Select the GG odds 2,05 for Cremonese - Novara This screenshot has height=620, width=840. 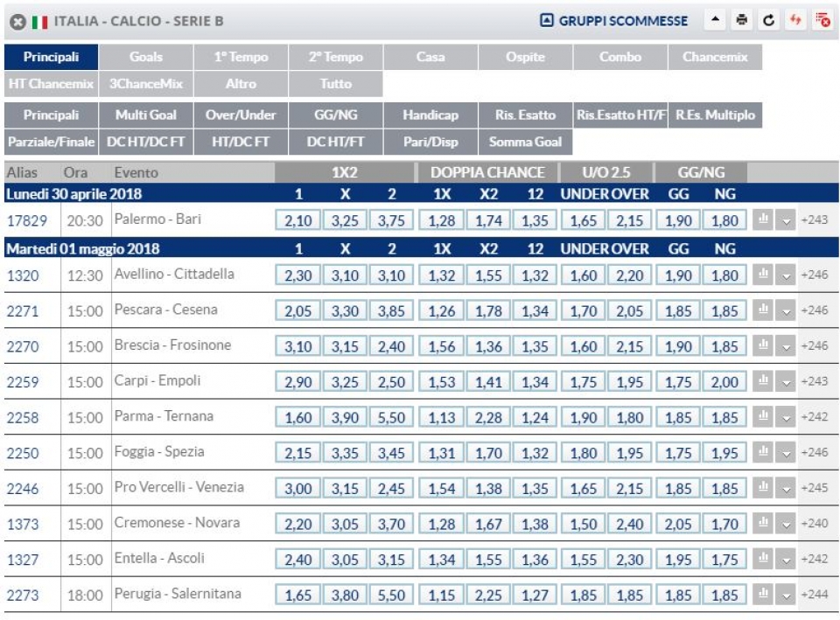678,524
